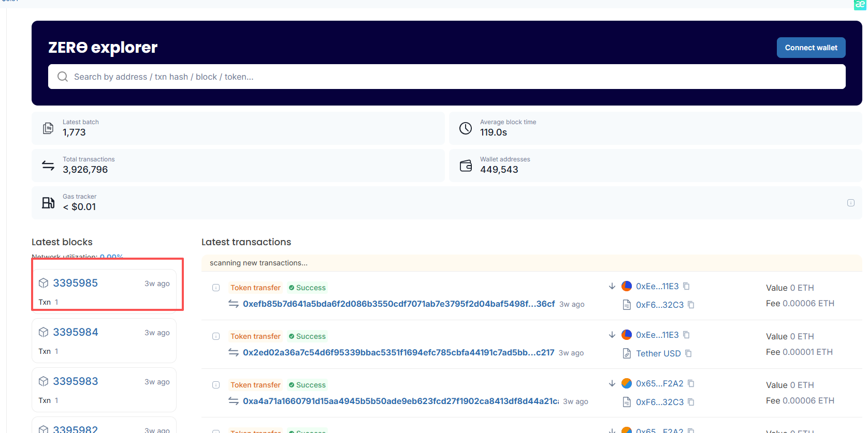Click the ae extension icon in corner
This screenshot has height=433, width=868.
pos(860,5)
